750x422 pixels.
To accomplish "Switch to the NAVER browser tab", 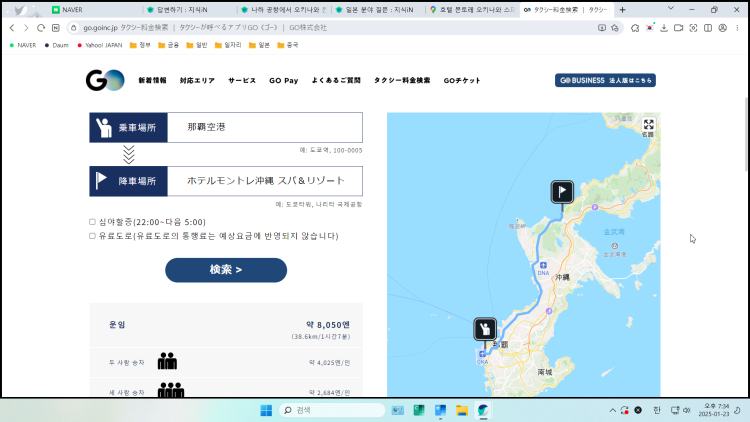I will (95, 10).
